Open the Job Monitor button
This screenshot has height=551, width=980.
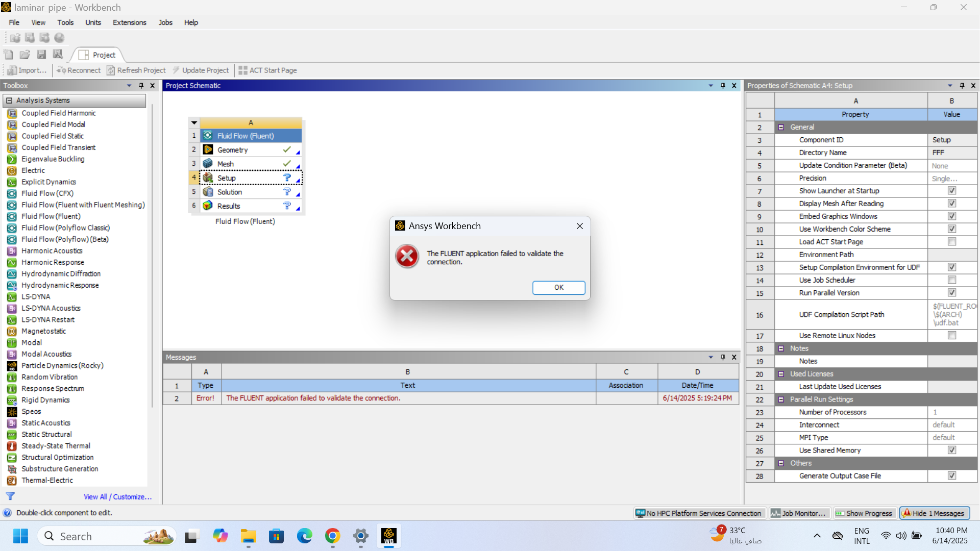tap(799, 513)
